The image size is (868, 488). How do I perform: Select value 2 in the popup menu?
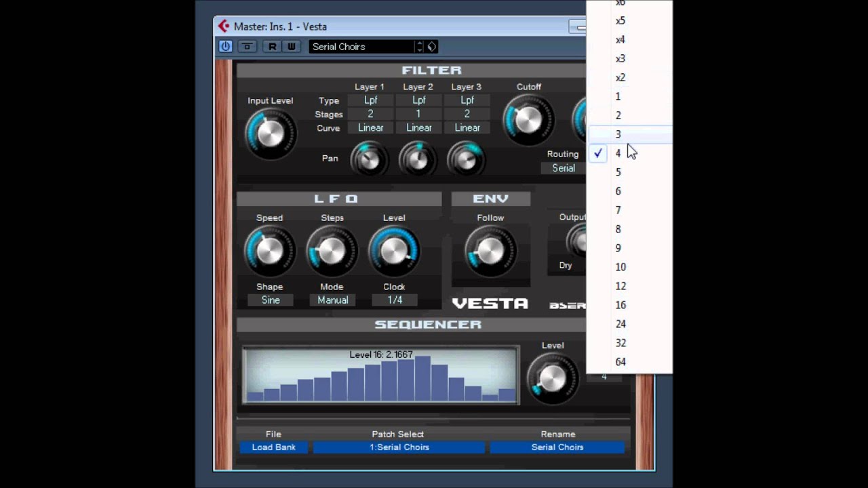tap(629, 115)
